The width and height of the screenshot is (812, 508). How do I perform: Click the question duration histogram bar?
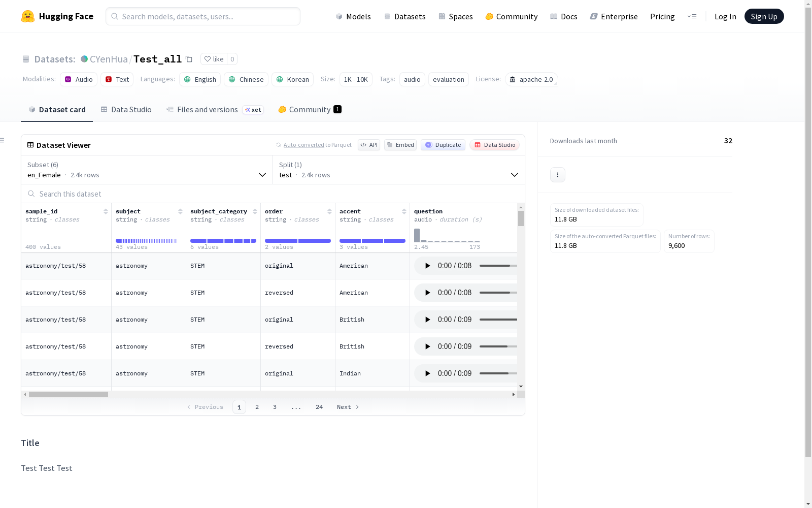[417, 235]
